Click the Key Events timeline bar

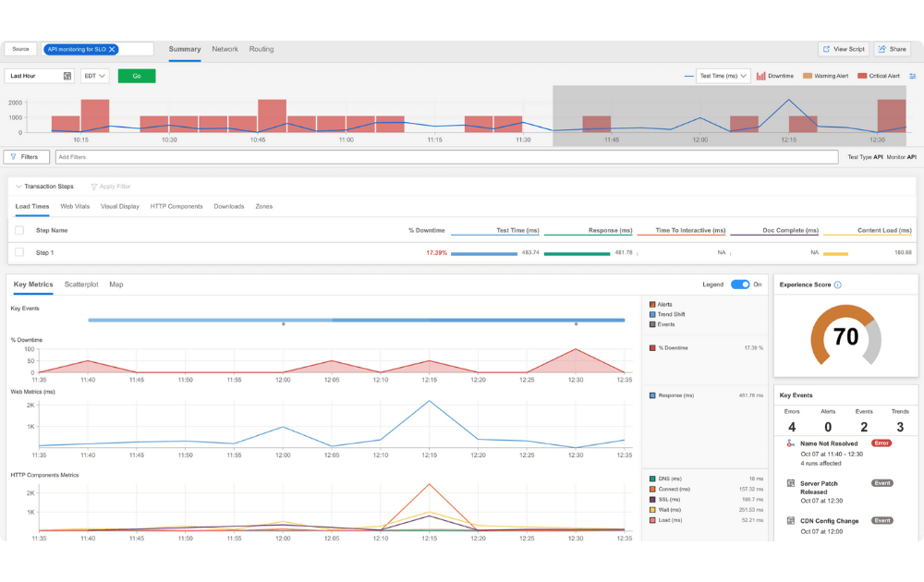point(357,321)
